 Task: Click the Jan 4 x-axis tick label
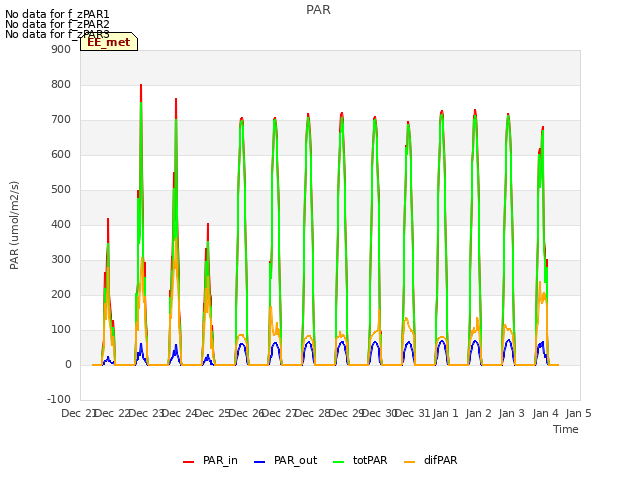click(x=545, y=413)
